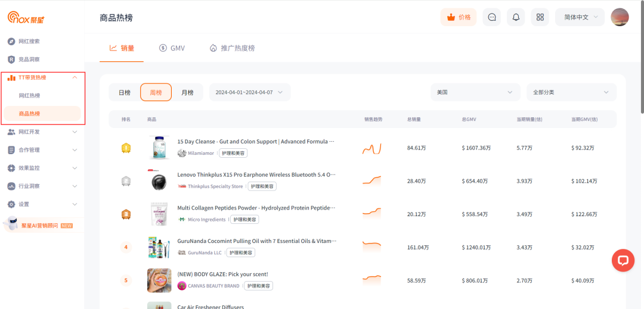Open the (NEW) BODY GLAZE product link
Viewport: 644px width, 309px height.
click(x=222, y=274)
